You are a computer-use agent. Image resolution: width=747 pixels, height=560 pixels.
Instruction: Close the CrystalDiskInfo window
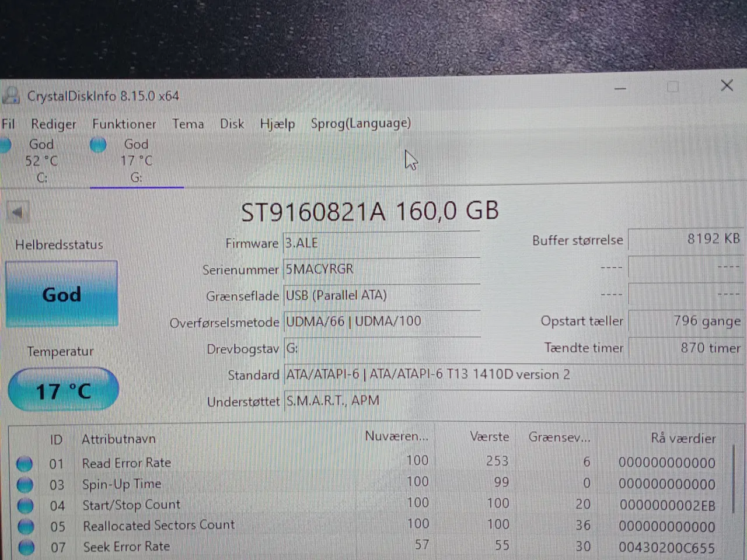pos(727,86)
